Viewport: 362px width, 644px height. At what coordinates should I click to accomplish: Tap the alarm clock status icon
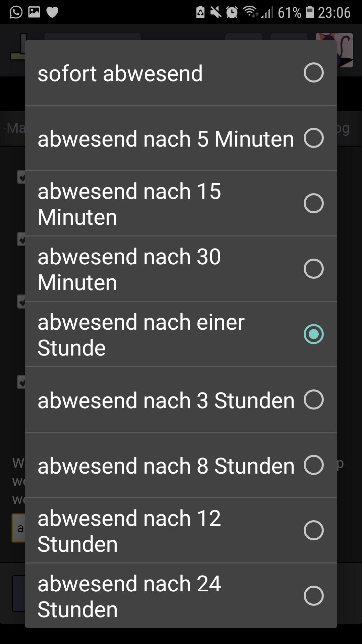coord(232,12)
